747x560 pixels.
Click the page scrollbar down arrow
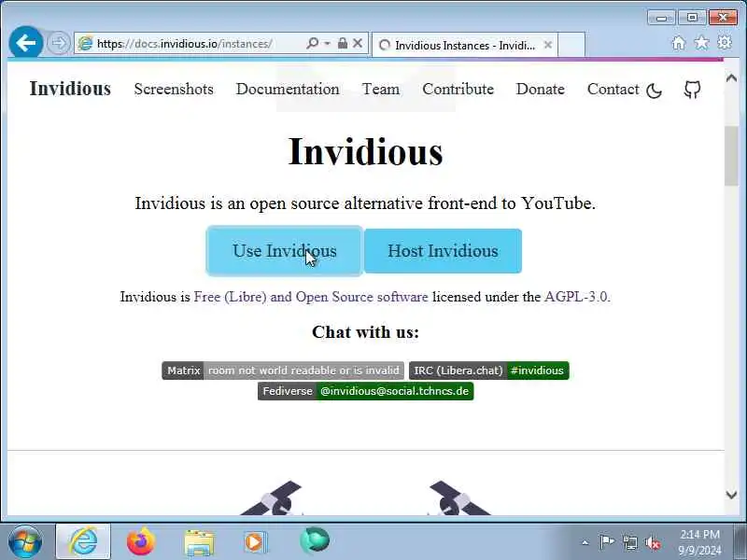click(x=732, y=496)
